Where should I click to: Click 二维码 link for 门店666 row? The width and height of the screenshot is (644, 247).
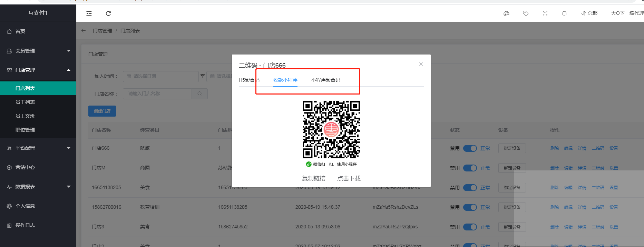[x=598, y=148]
